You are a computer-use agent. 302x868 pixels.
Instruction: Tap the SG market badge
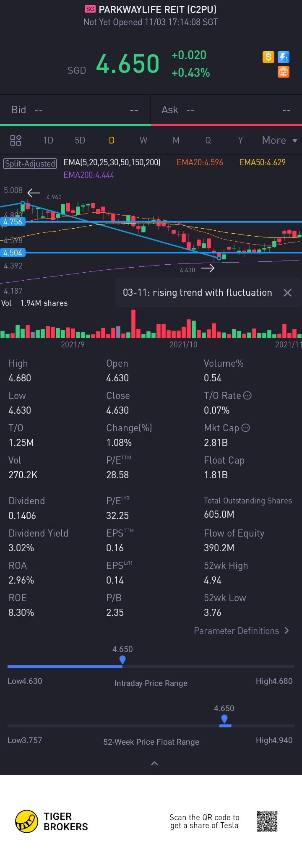click(90, 9)
